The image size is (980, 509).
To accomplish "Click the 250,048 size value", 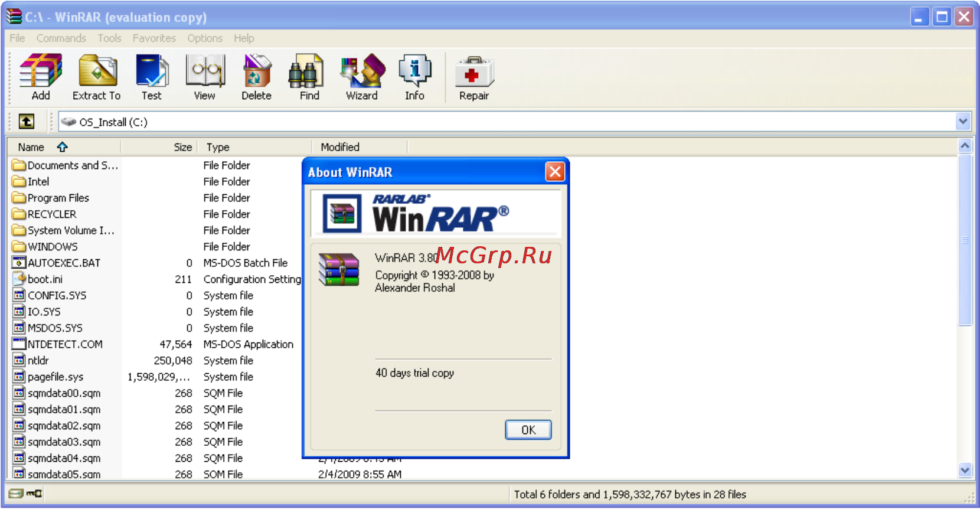I will [x=173, y=360].
